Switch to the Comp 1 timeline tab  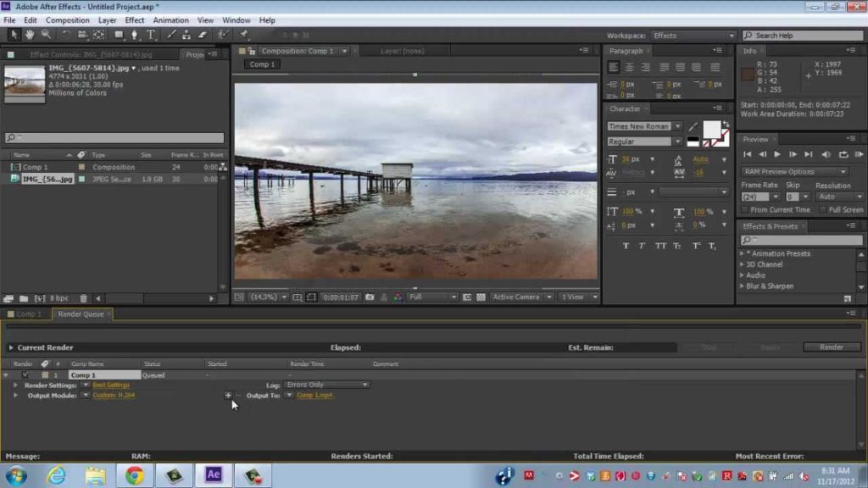click(28, 314)
